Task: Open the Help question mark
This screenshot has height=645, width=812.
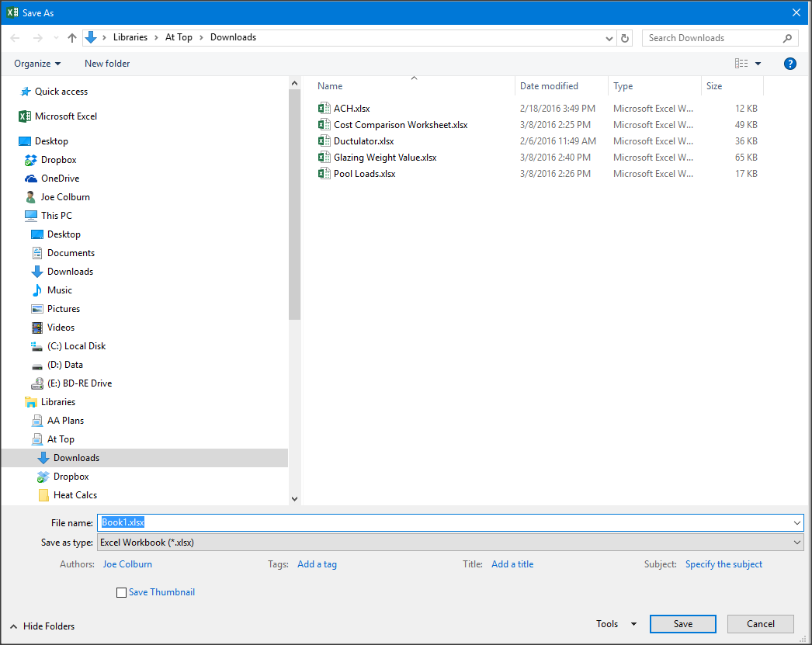Action: pyautogui.click(x=790, y=63)
